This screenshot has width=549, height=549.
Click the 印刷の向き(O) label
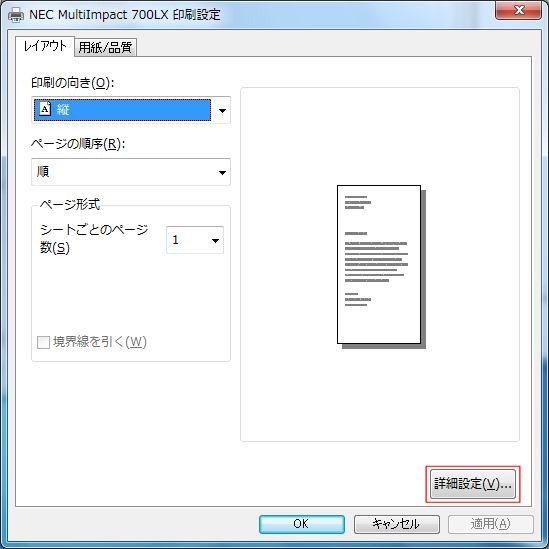point(72,83)
